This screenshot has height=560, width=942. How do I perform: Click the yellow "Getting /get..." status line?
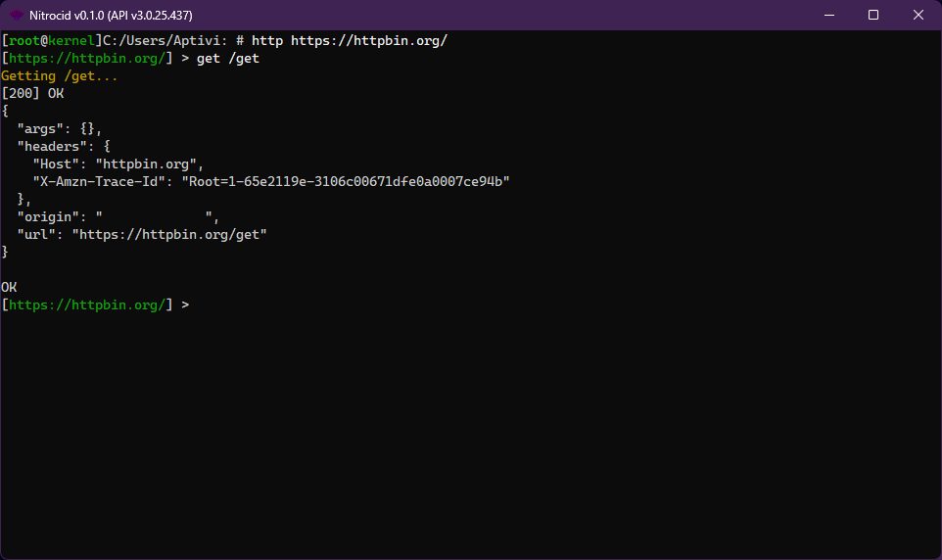60,76
